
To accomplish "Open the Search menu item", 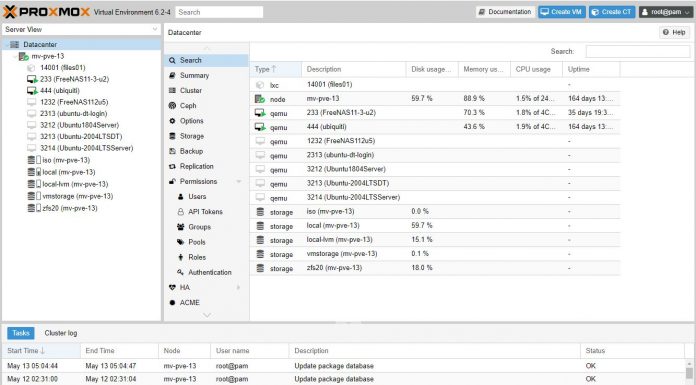I will pos(206,60).
